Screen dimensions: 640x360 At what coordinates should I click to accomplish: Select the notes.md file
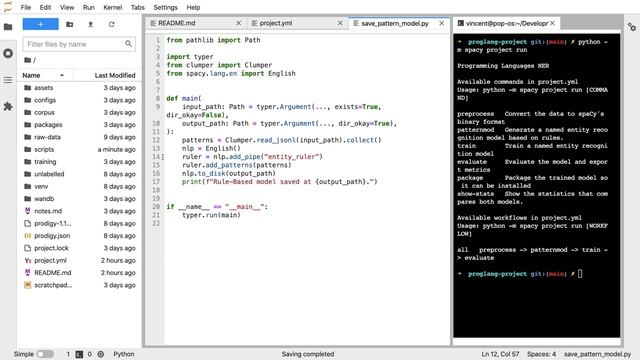point(79,211)
